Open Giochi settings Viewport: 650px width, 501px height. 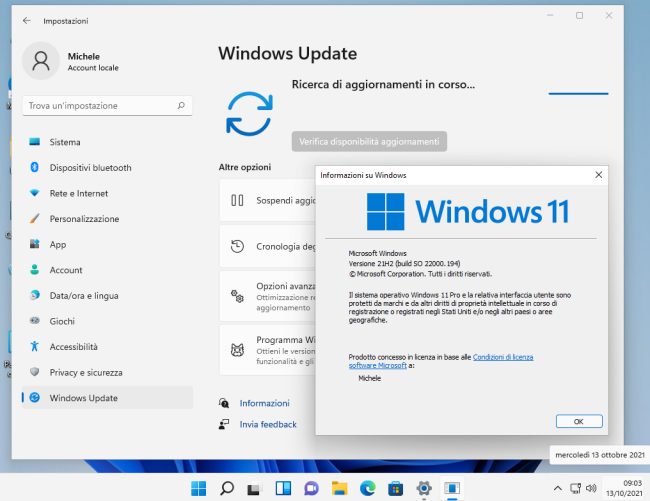pyautogui.click(x=107, y=322)
